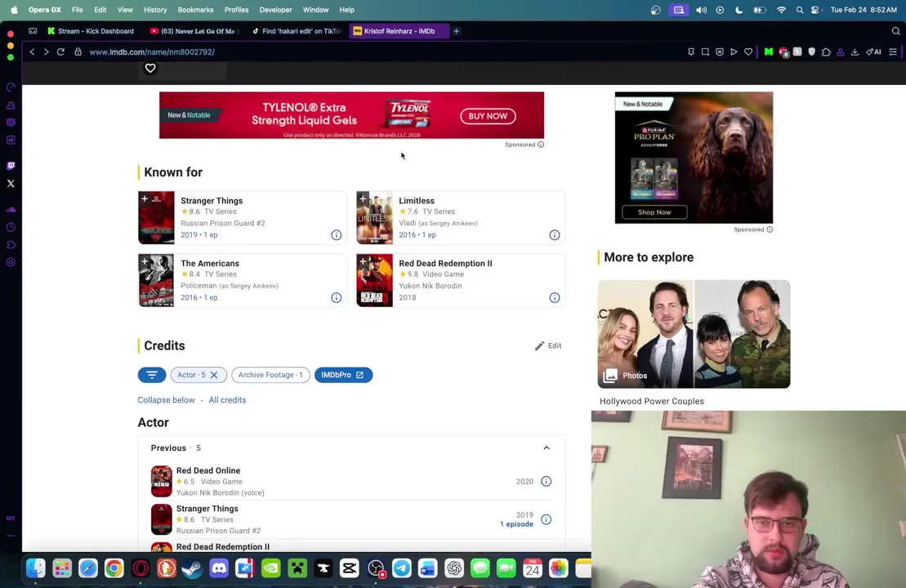The image size is (906, 588).
Task: Open Red Dead Online title link
Action: tap(208, 470)
